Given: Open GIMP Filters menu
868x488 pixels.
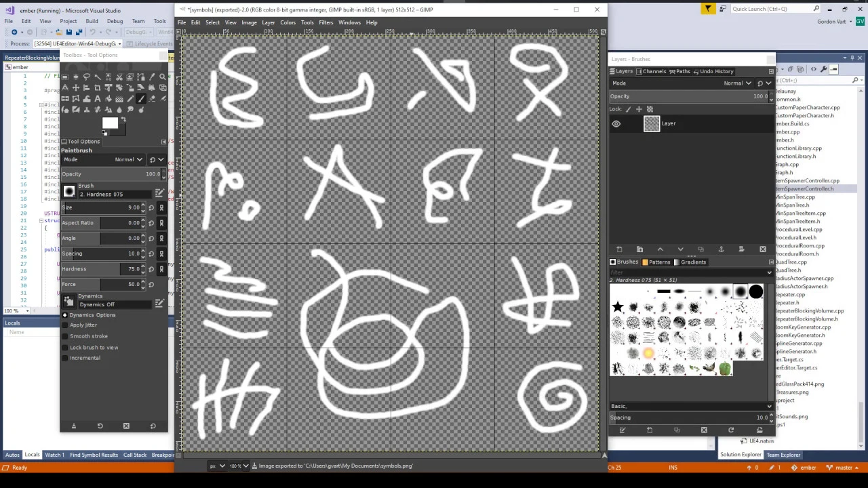Looking at the screenshot, I should pyautogui.click(x=326, y=22).
